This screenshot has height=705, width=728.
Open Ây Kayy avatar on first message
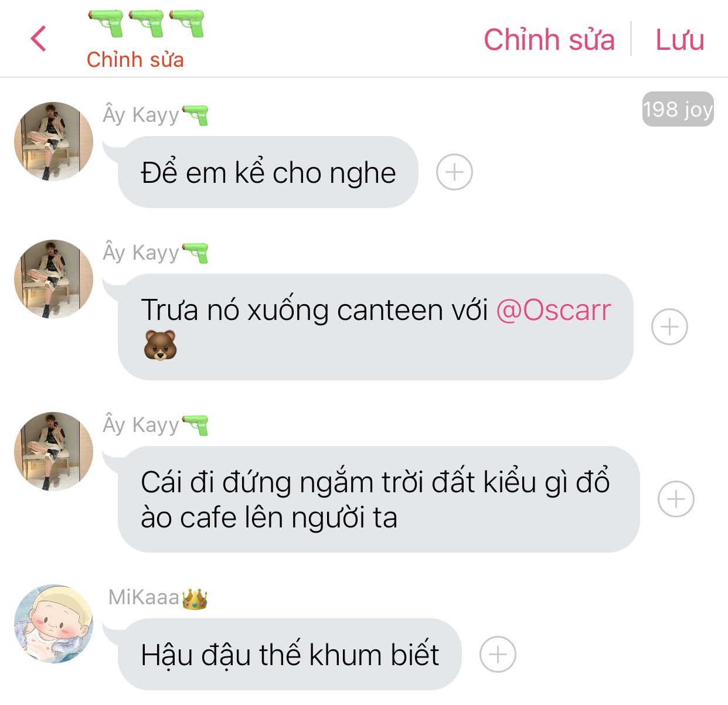click(x=53, y=141)
